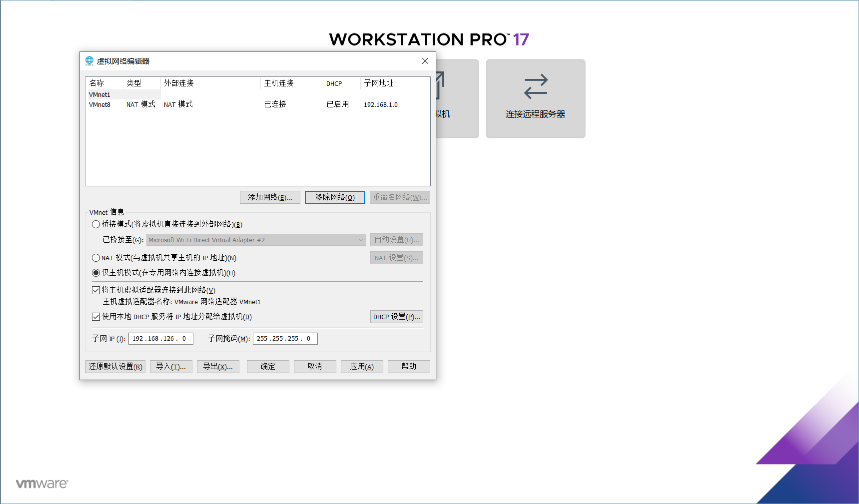Screen dimensions: 859x504
Task: Click the 名称 column header
Action: click(x=104, y=83)
